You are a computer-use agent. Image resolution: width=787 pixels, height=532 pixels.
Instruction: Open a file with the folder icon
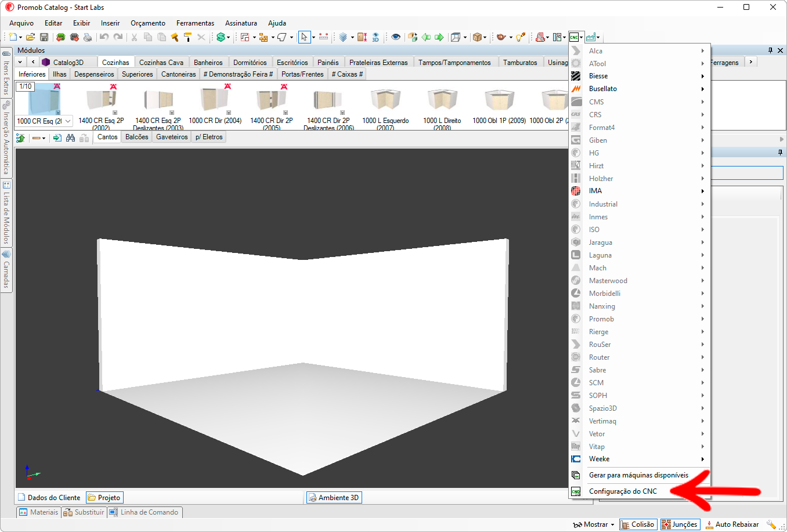[31, 37]
